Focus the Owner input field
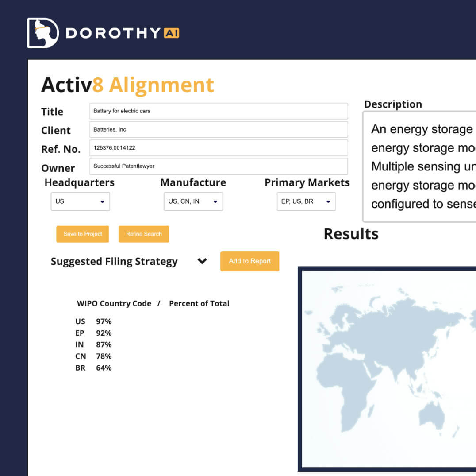Screen dimensions: 476x476 pos(219,166)
